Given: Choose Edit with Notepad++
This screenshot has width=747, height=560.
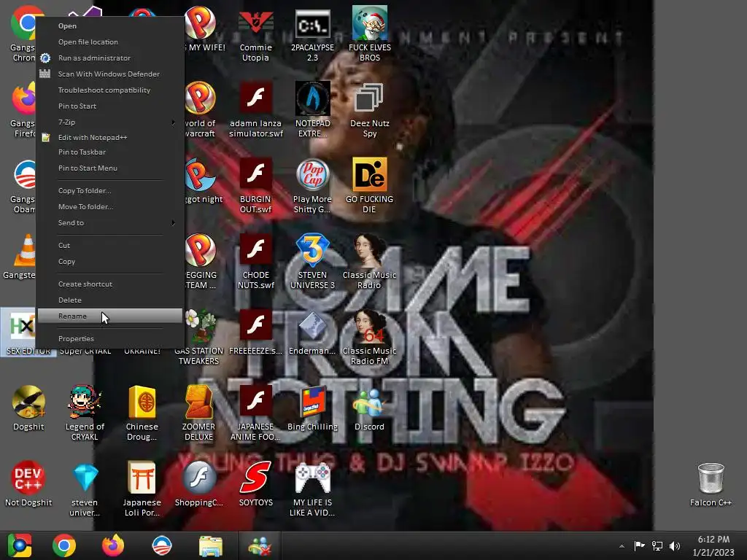Looking at the screenshot, I should (110, 137).
